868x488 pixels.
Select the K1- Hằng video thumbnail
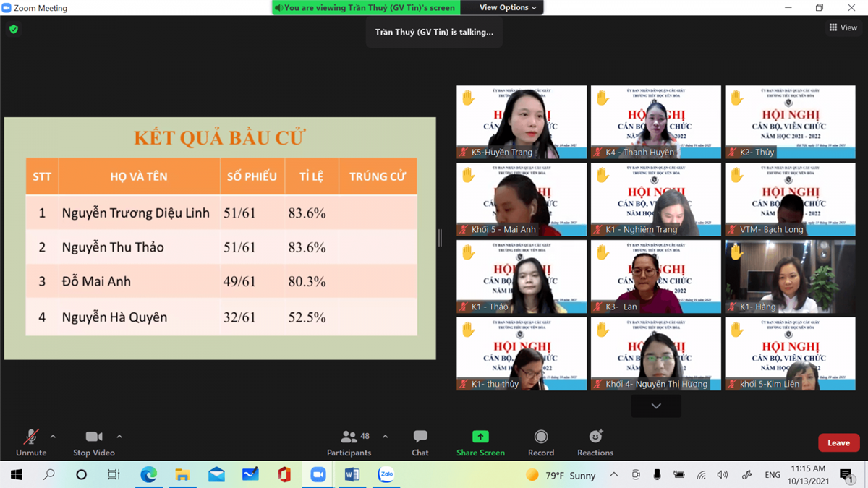790,277
